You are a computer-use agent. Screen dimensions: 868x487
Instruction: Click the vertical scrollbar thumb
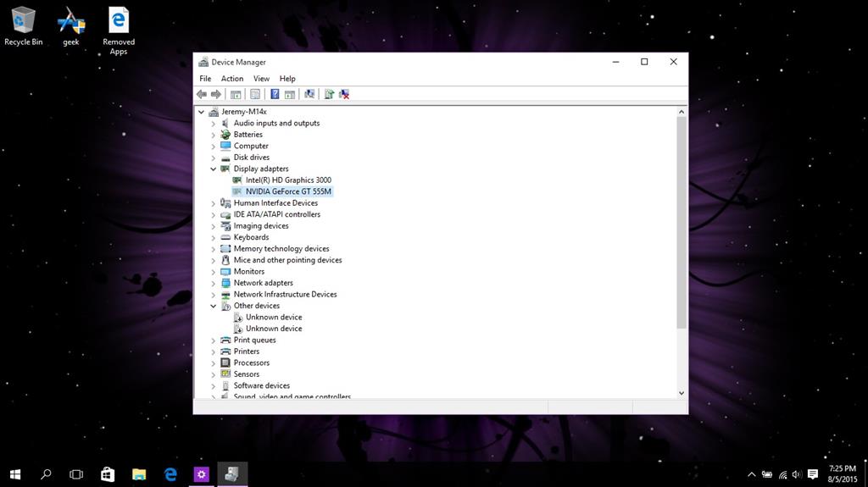coord(682,223)
